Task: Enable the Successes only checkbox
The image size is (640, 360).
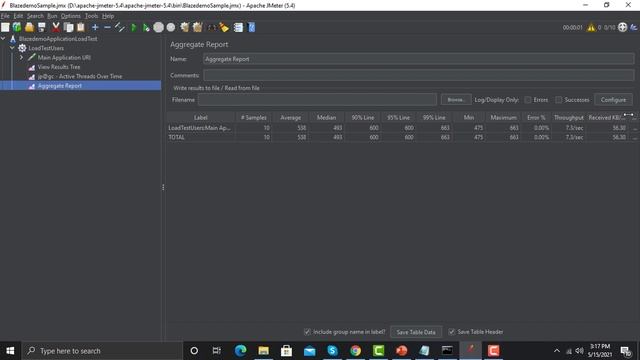Action: pyautogui.click(x=558, y=100)
